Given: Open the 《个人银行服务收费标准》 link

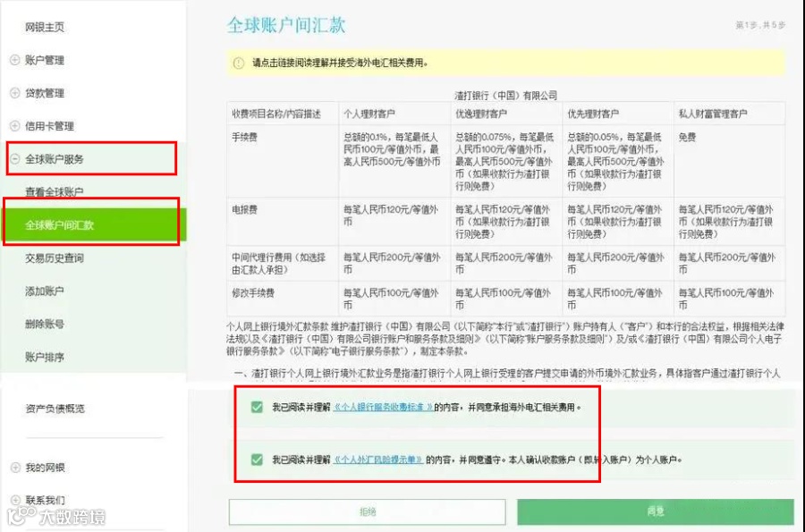Looking at the screenshot, I should (x=383, y=408).
